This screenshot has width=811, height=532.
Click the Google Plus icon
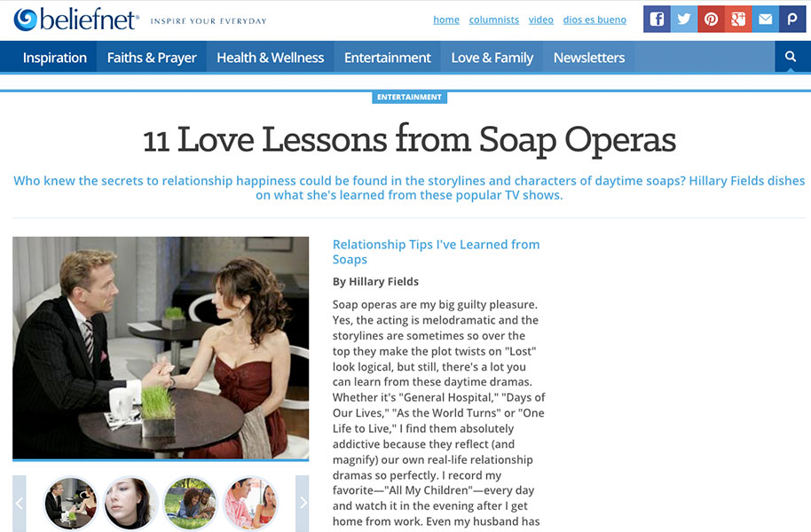[738, 20]
